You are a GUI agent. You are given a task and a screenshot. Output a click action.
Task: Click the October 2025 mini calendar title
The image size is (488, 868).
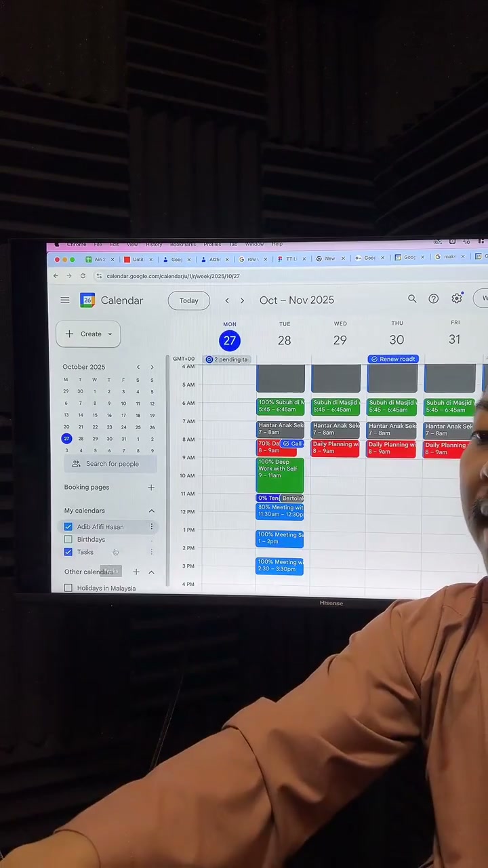click(x=84, y=367)
